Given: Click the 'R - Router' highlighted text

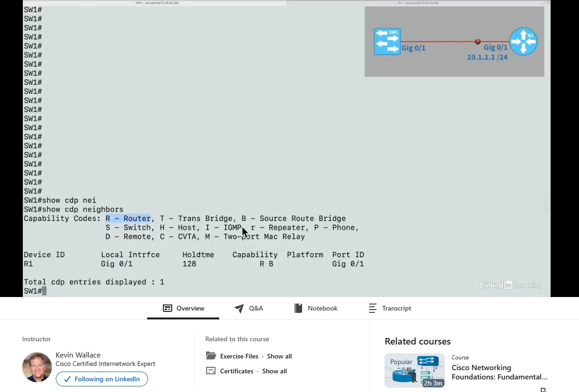Looking at the screenshot, I should pos(128,218).
